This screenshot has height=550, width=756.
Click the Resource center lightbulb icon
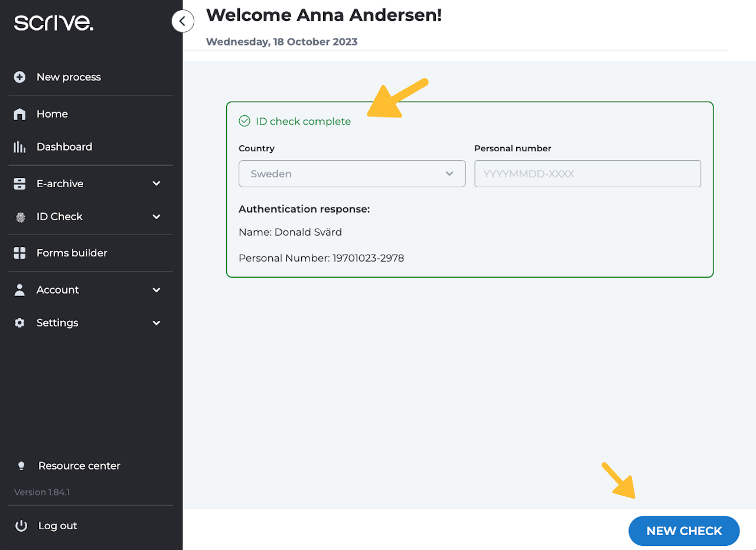point(21,466)
